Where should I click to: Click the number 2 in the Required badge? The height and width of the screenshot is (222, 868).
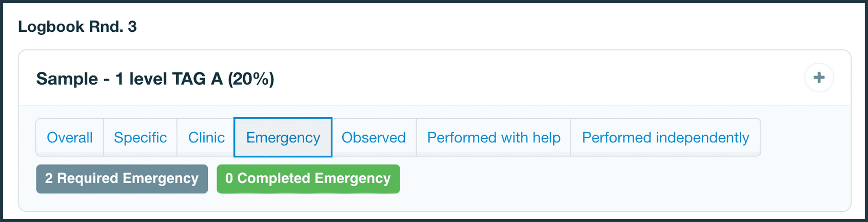pyautogui.click(x=49, y=178)
